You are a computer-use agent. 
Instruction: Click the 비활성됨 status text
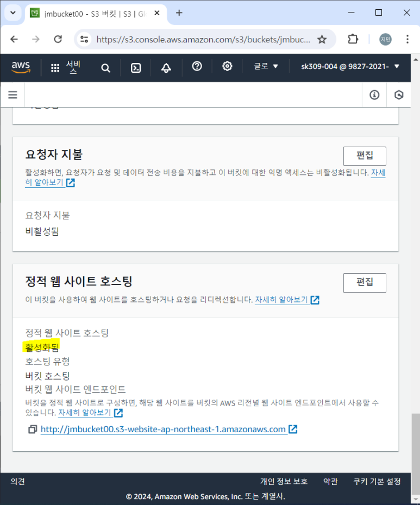tap(42, 231)
